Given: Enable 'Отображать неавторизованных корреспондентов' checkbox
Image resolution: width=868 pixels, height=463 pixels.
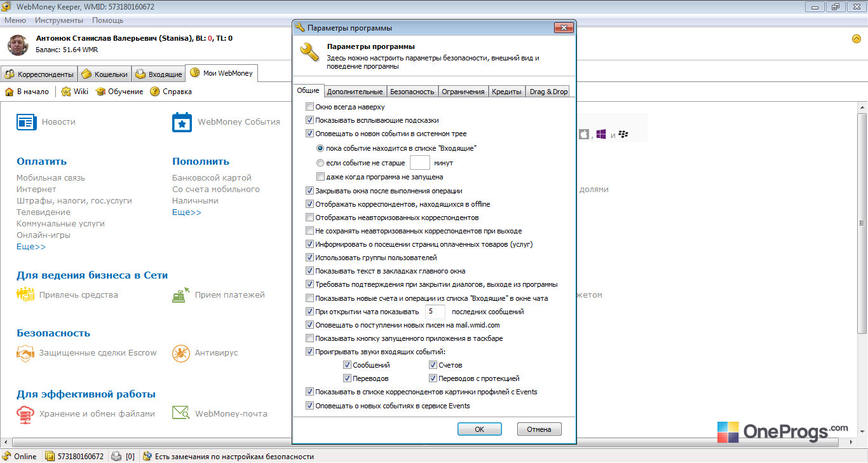Looking at the screenshot, I should pos(310,218).
